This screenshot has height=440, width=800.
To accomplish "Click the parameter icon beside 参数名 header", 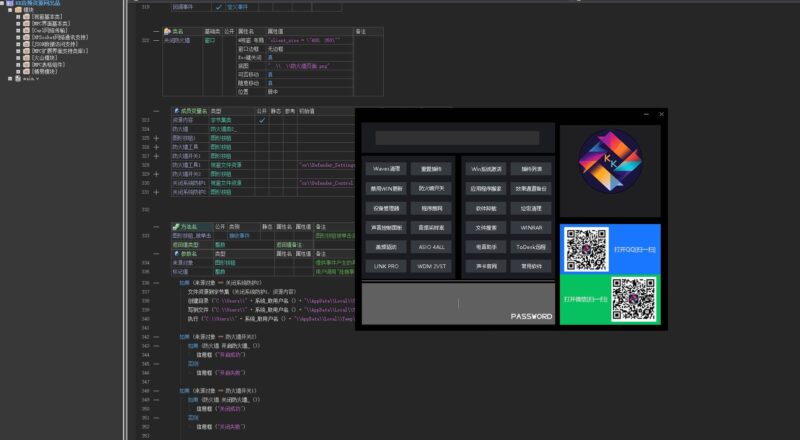I will [x=177, y=254].
